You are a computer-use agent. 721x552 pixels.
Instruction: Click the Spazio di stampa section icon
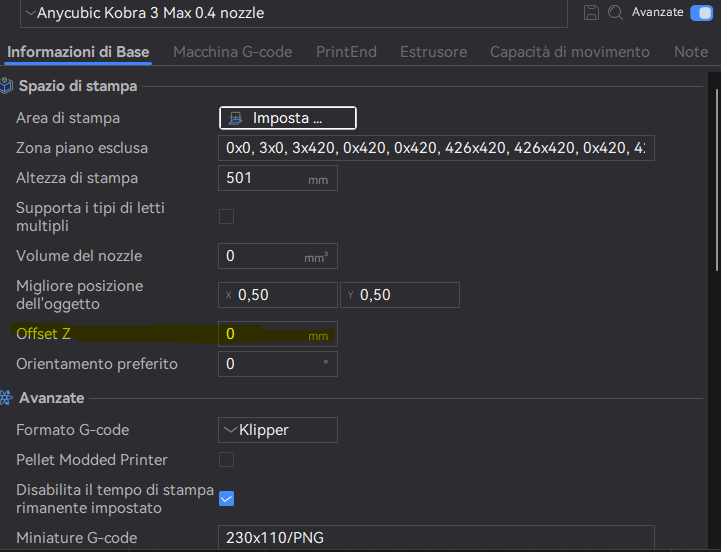6,86
